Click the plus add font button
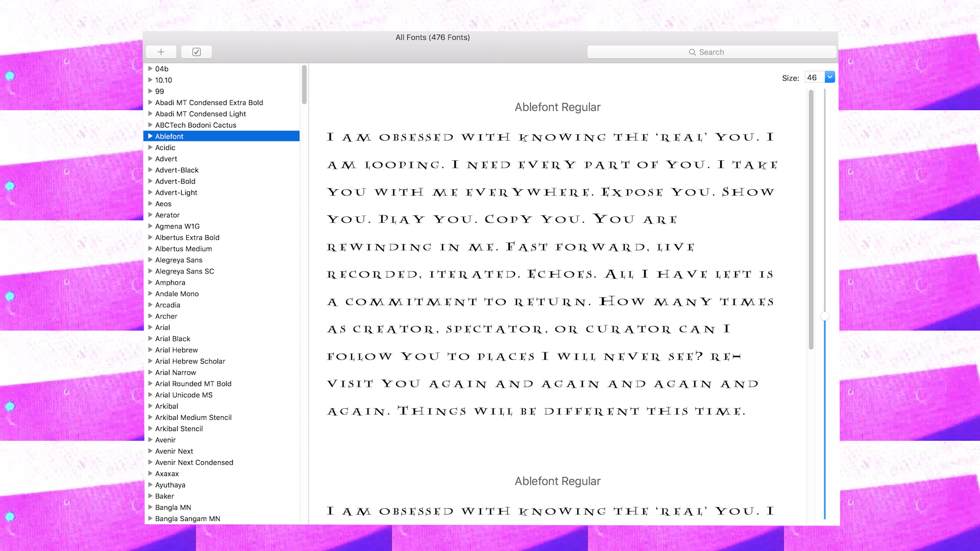This screenshot has height=551, width=980. tap(161, 52)
